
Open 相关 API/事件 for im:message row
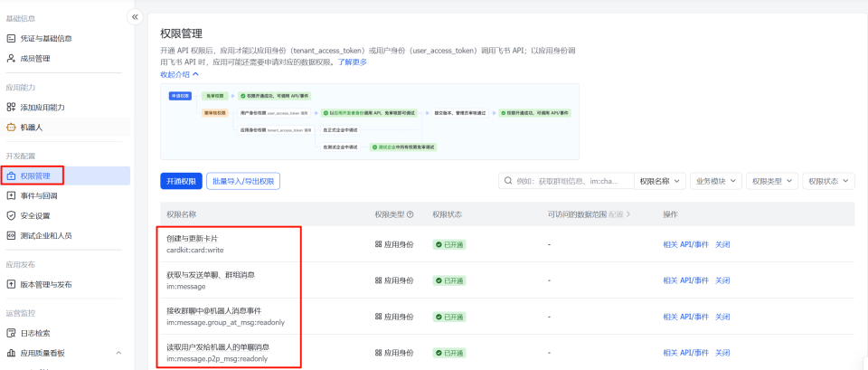click(x=685, y=280)
